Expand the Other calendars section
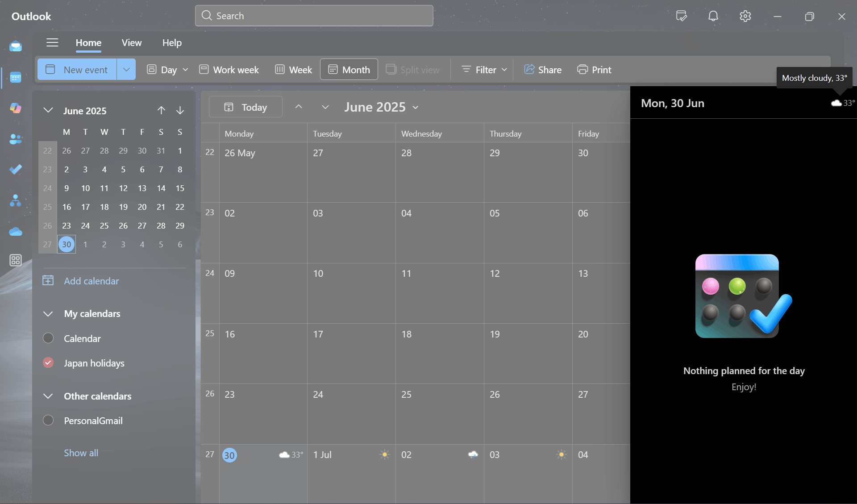 click(x=47, y=396)
